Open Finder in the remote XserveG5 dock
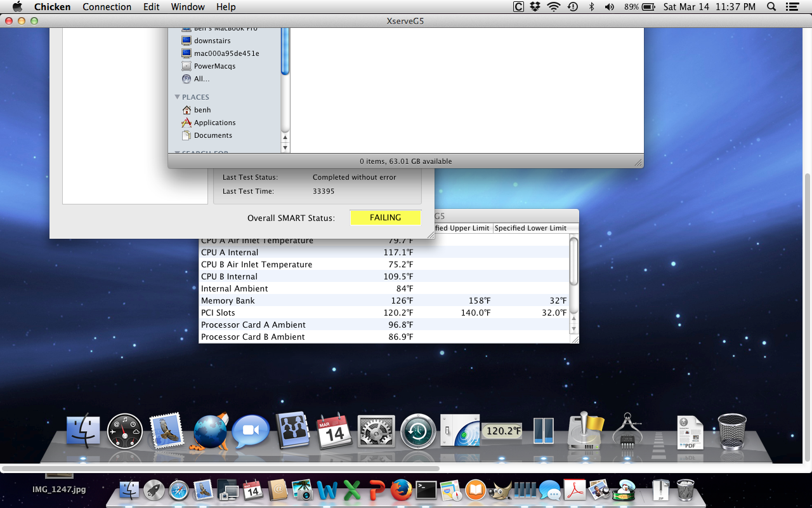The image size is (812, 508). click(83, 432)
